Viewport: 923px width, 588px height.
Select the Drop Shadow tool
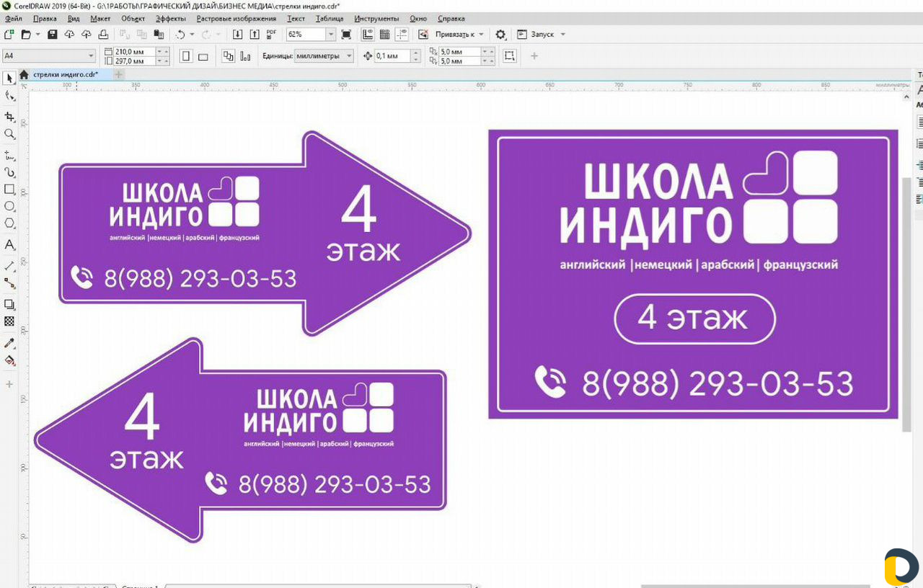pos(10,304)
